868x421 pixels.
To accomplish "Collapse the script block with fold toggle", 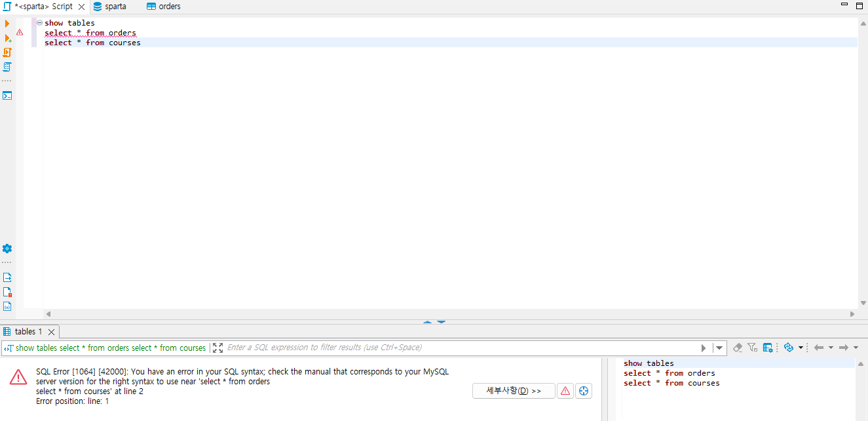I will point(39,23).
